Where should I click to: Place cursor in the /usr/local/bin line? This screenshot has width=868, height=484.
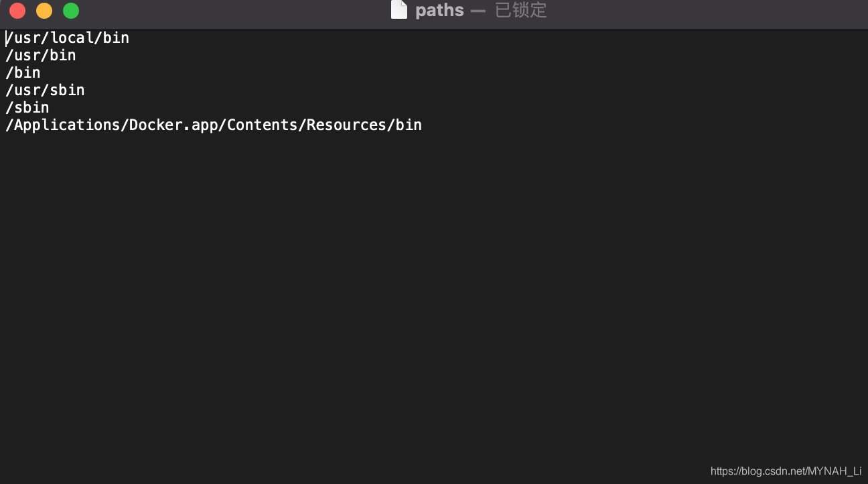coord(67,38)
